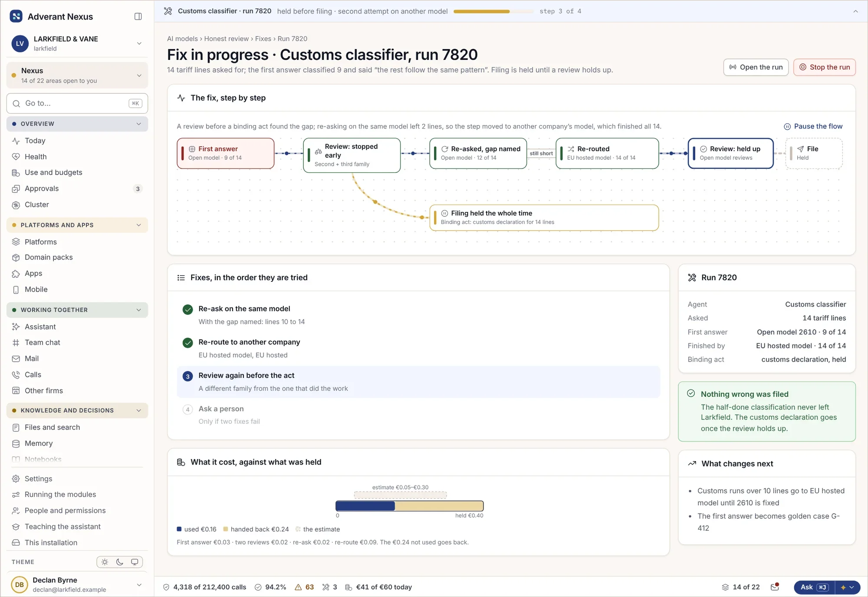Collapse the sidebar with the panel icon
Image resolution: width=868 pixels, height=597 pixels.
[x=138, y=16]
